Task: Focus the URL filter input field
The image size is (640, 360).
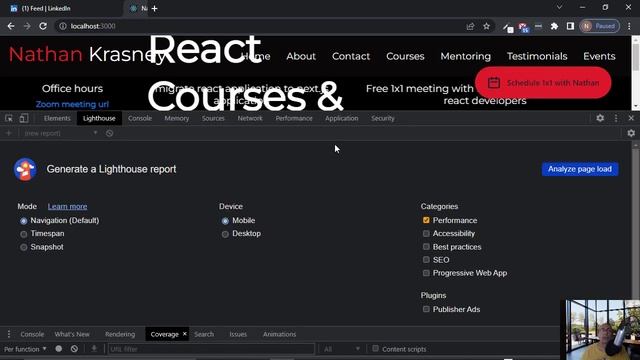Action: [x=211, y=349]
